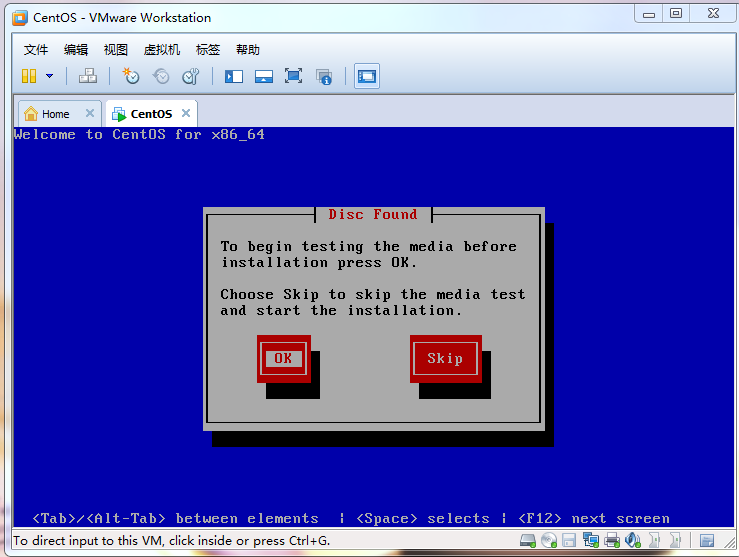Viewport: 739px width, 557px height.
Task: Toggle the thumbnail bar view
Action: point(264,76)
